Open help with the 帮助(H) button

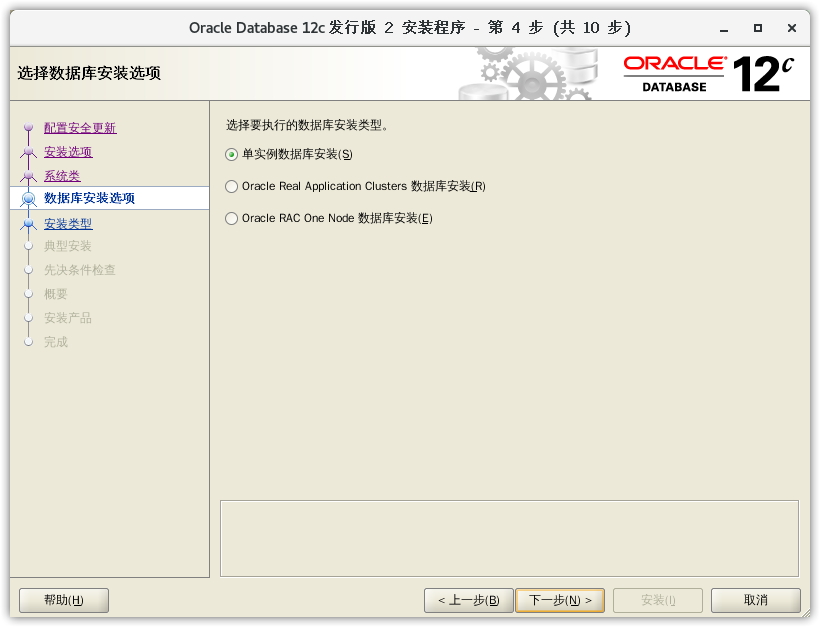[x=64, y=600]
